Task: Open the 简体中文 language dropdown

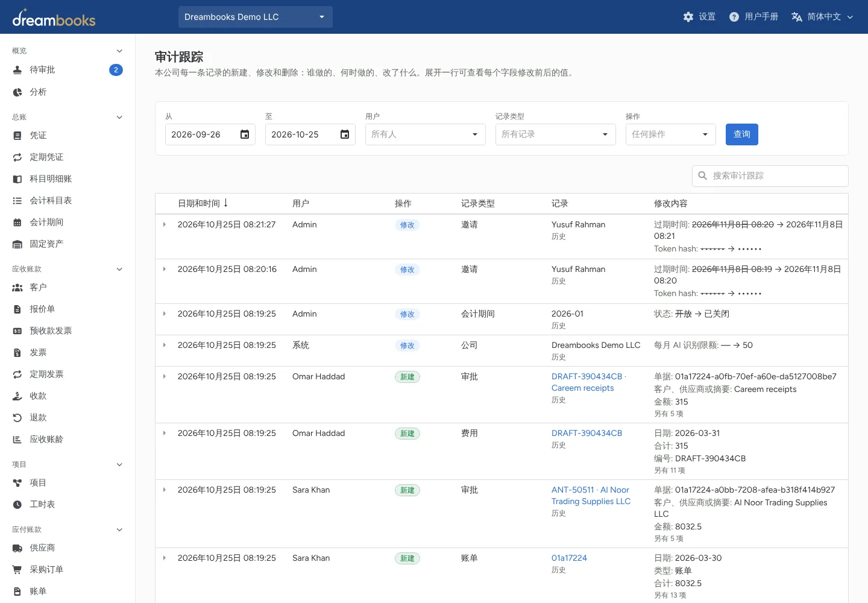Action: coord(822,17)
